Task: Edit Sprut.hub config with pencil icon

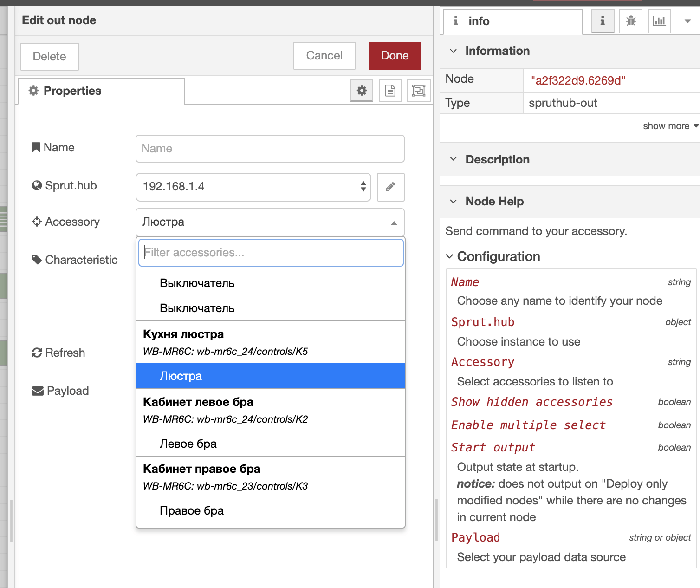Action: pyautogui.click(x=391, y=187)
